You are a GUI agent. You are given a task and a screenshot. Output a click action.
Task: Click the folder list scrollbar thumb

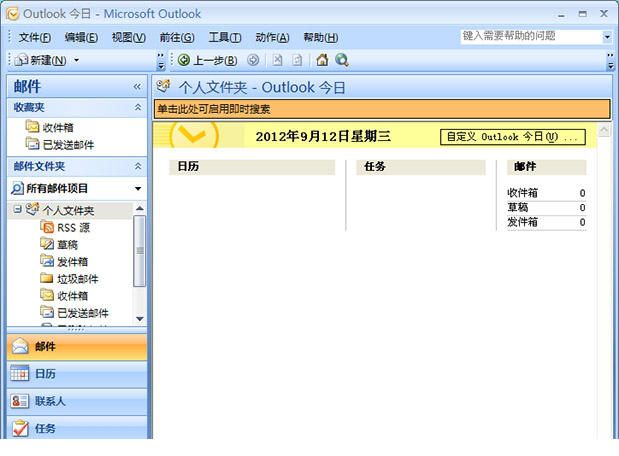140,250
